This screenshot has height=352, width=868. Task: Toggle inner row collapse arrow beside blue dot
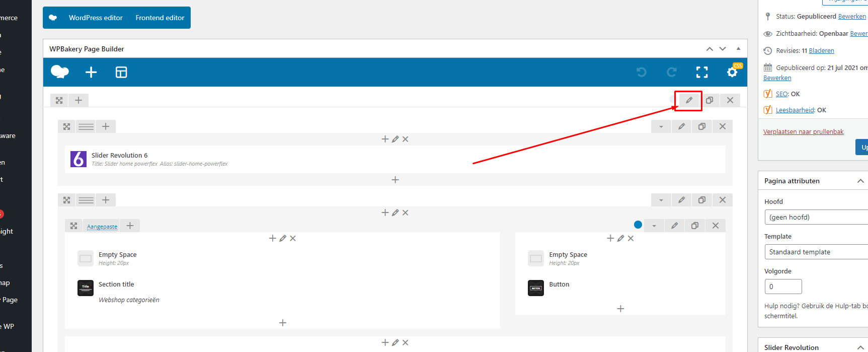click(x=654, y=226)
